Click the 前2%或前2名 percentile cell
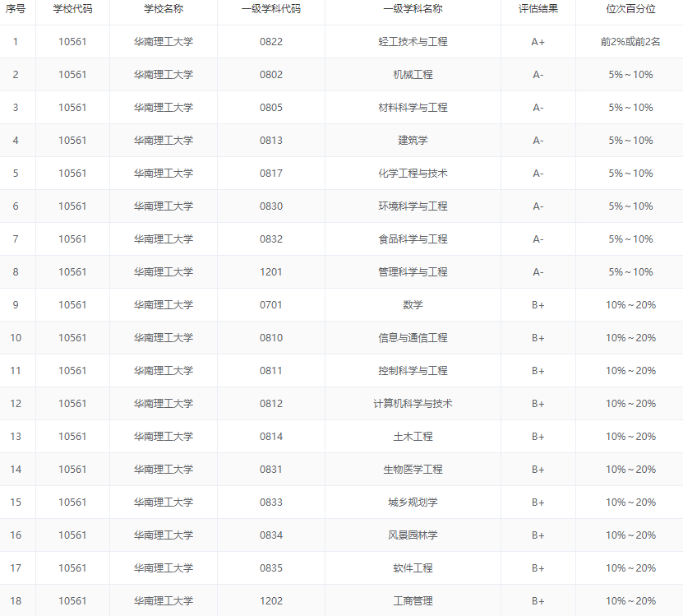 (630, 41)
